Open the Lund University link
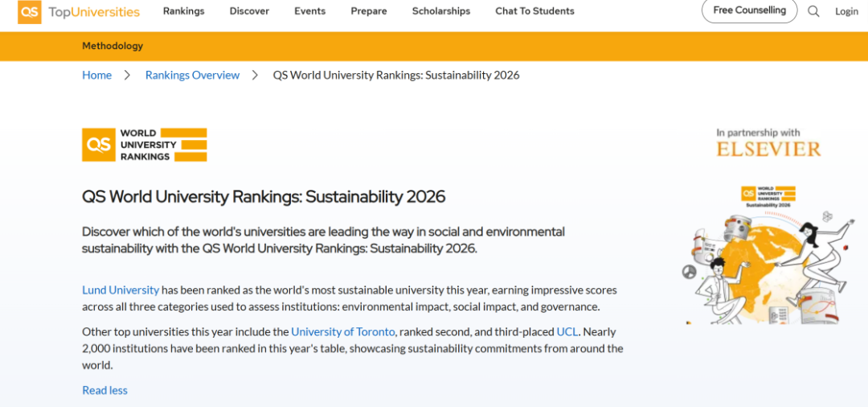Screen dimensions: 868x407 [x=121, y=290]
